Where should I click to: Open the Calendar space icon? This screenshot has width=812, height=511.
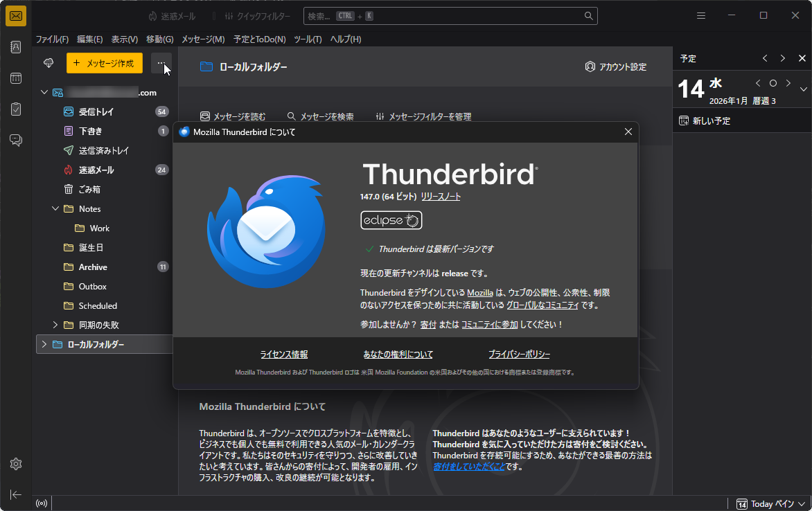tap(15, 78)
